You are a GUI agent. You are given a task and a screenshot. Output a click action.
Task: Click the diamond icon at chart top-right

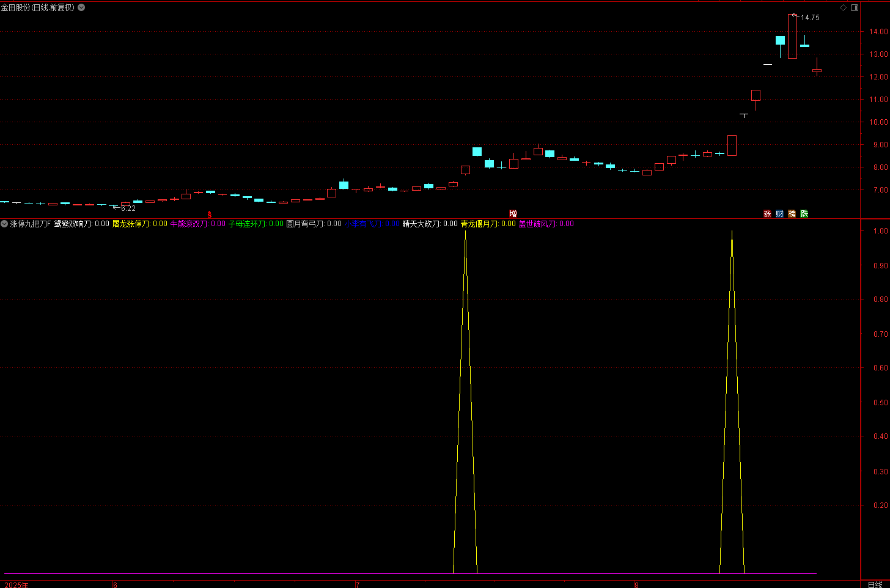tap(844, 7)
